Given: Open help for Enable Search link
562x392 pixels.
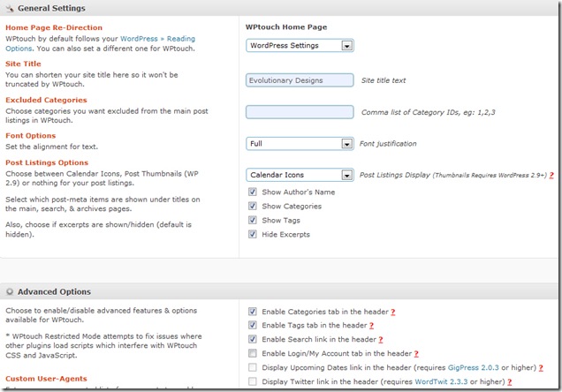Looking at the screenshot, I should [x=381, y=340].
